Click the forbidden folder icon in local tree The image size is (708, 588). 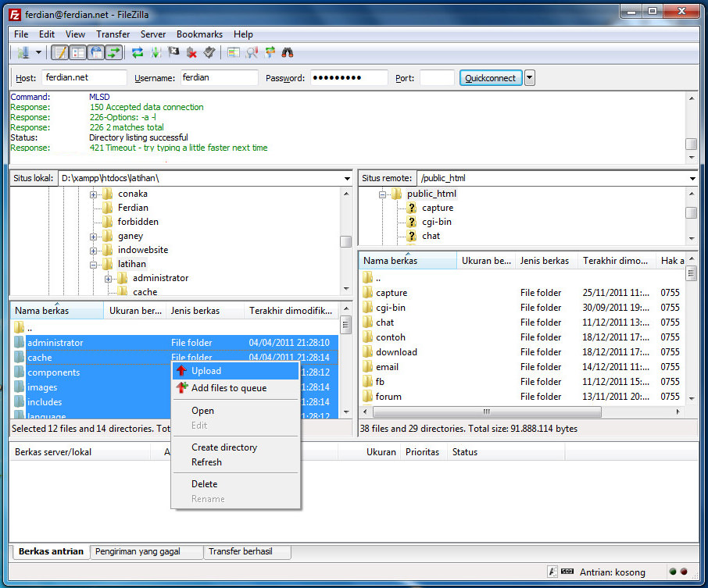[x=108, y=222]
